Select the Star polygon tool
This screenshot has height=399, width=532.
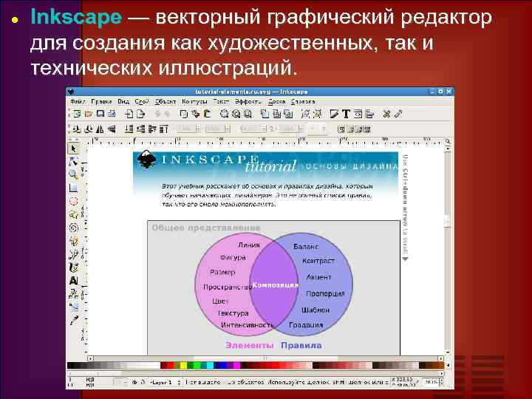coord(73,214)
